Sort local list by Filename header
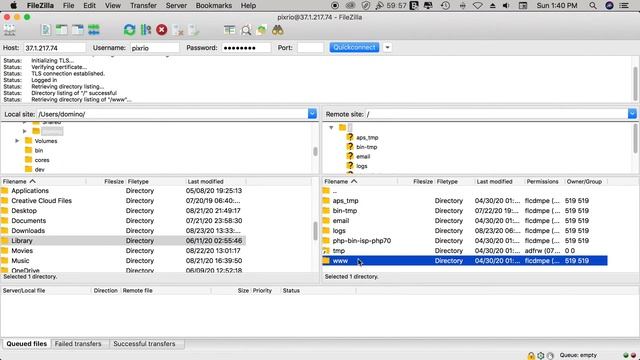 coord(43,181)
